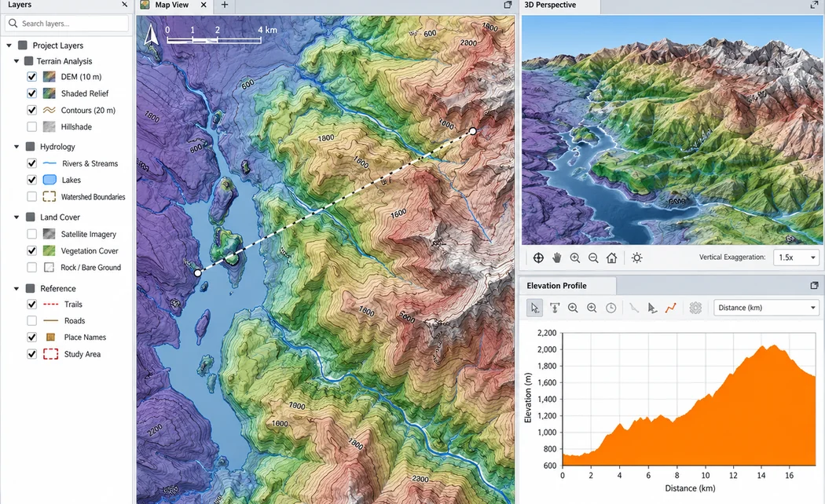Viewport: 825px width, 504px height.
Task: Switch to the Map View tab
Action: click(171, 5)
